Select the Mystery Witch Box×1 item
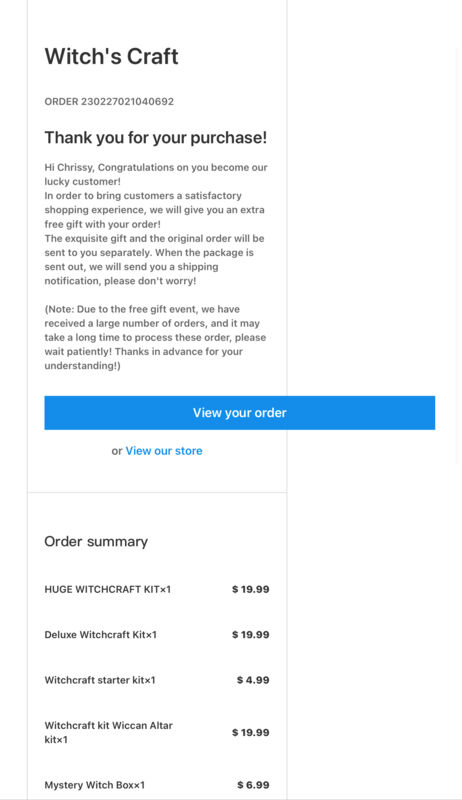This screenshot has width=462, height=800. [95, 785]
